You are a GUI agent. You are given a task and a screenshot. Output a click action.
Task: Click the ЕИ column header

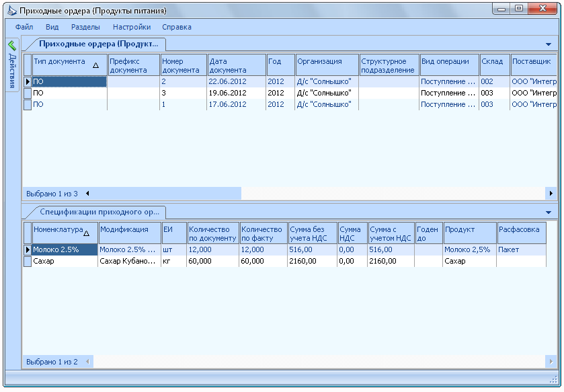click(x=174, y=233)
